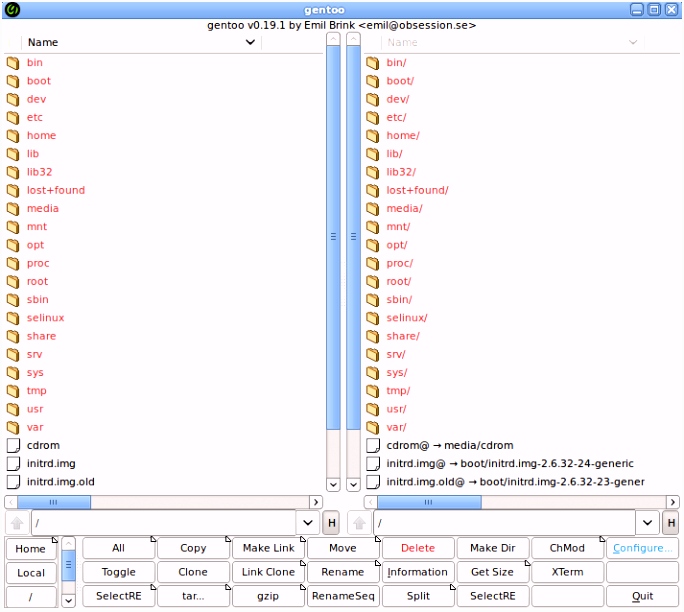Go to parent directory in right pane
The image size is (684, 612).
click(359, 522)
